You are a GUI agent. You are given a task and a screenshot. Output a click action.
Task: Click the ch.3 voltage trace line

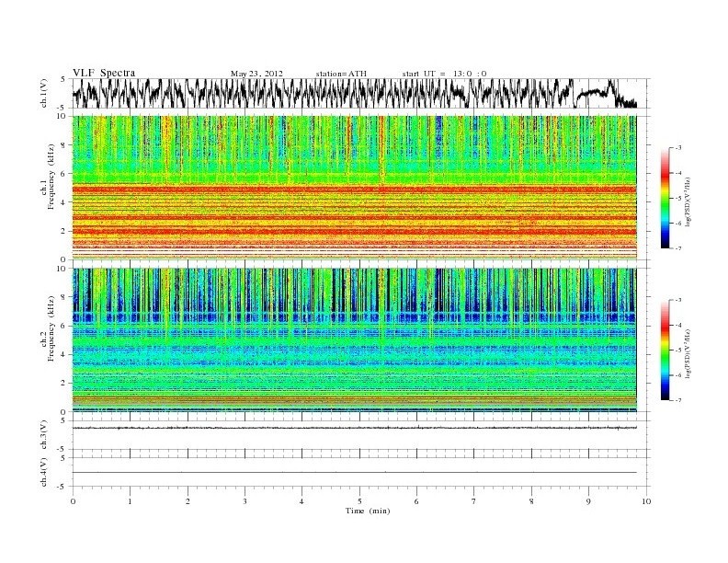tap(354, 428)
